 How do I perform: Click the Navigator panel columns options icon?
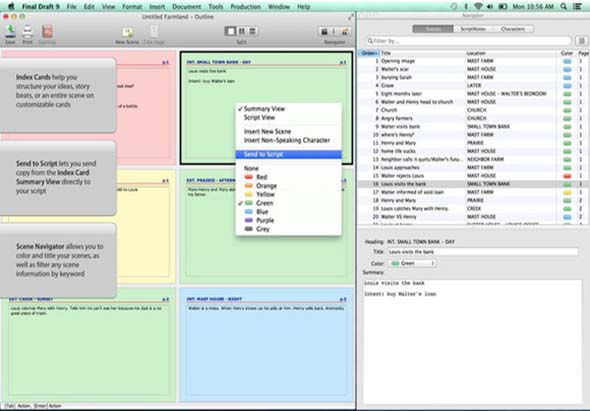[x=582, y=41]
